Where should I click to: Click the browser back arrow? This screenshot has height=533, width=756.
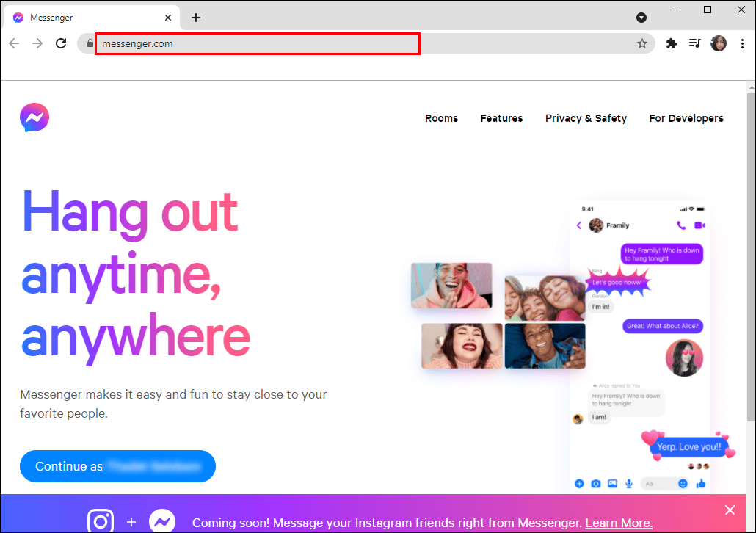click(14, 43)
